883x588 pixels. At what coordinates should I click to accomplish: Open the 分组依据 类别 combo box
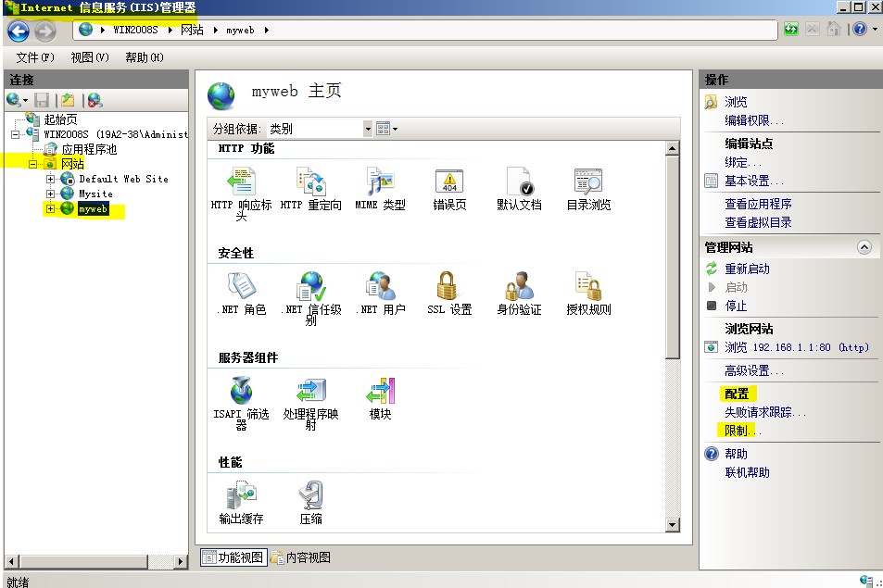pos(320,129)
